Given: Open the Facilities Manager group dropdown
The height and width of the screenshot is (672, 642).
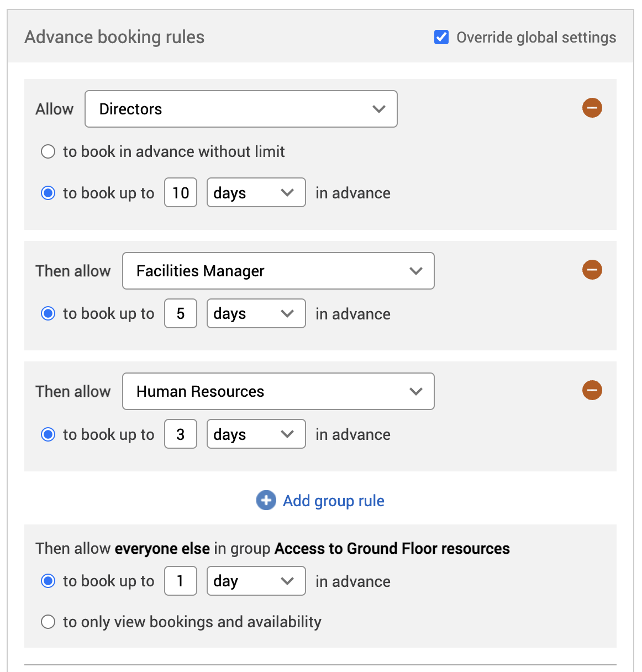Looking at the screenshot, I should point(278,271).
